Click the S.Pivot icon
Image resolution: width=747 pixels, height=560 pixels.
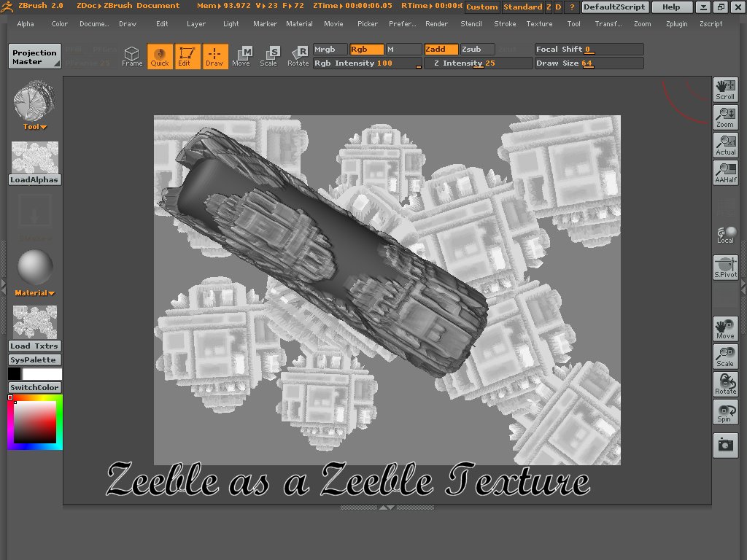tap(725, 267)
